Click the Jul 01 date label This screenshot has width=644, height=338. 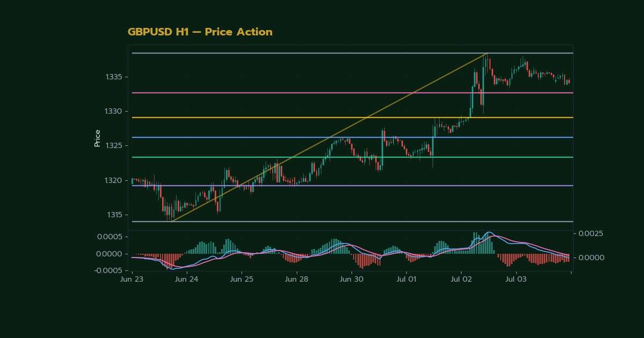tap(406, 280)
